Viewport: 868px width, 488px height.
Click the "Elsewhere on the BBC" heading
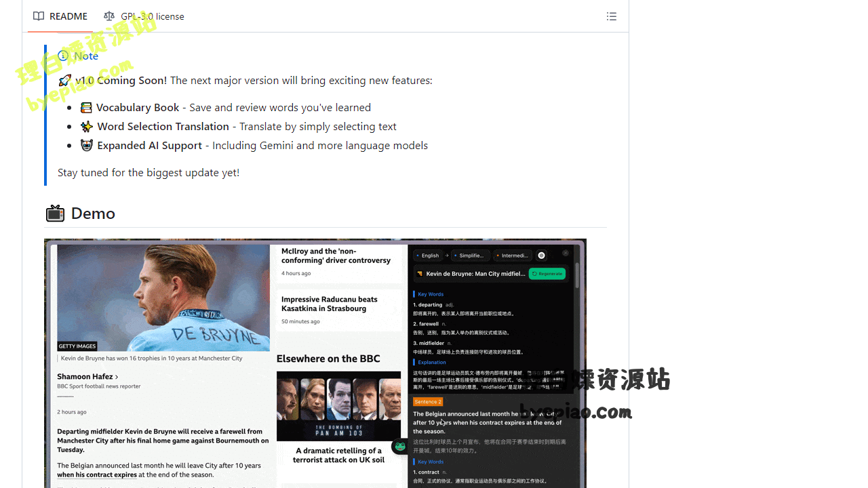(328, 359)
